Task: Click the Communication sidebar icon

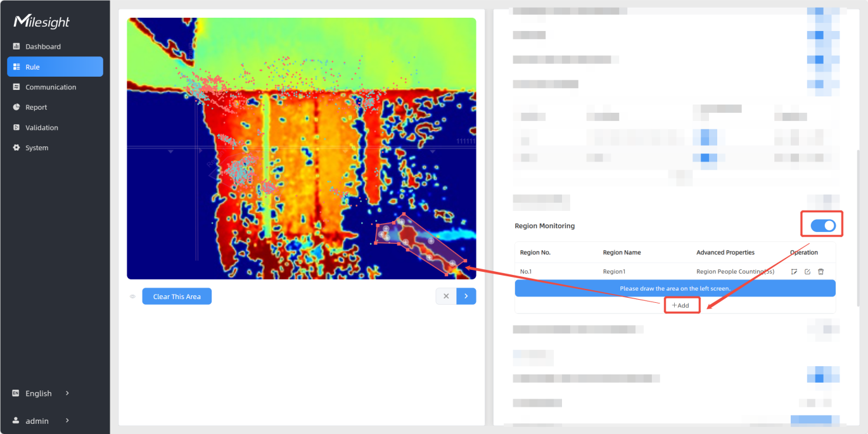Action: coord(16,87)
